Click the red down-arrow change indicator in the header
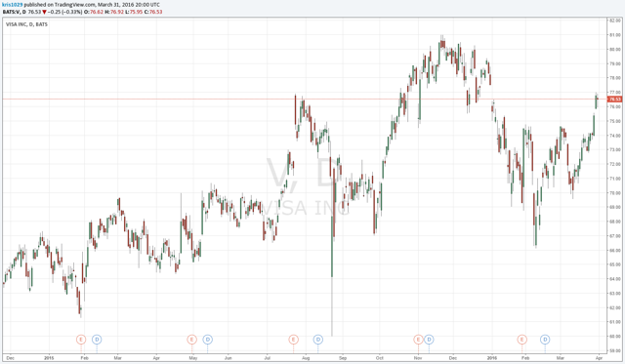Screen dimensions: 625x364 pos(44,12)
